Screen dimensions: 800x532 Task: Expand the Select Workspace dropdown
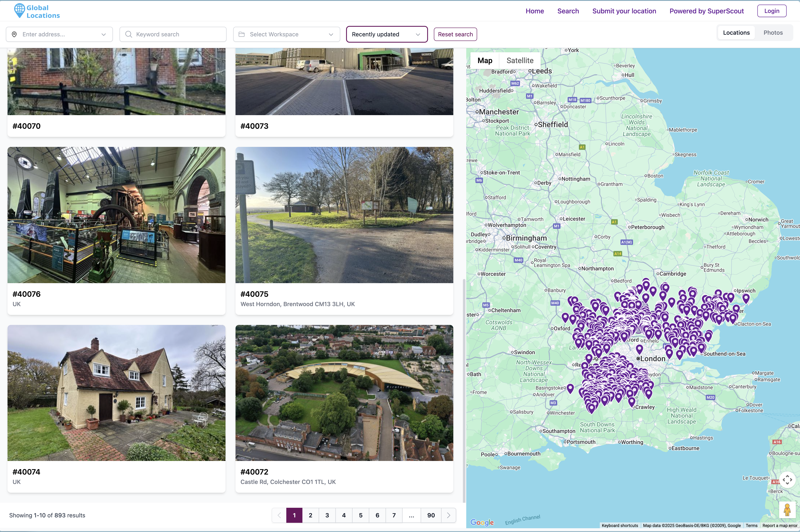(x=331, y=34)
